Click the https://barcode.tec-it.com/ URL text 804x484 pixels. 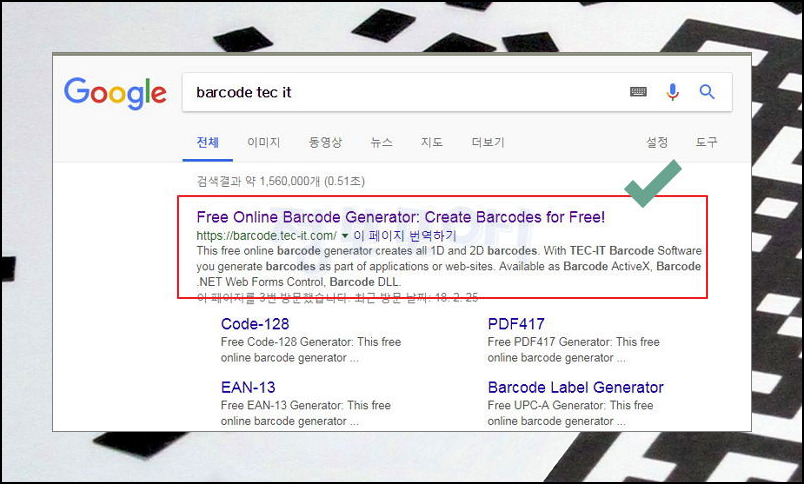[x=267, y=236]
